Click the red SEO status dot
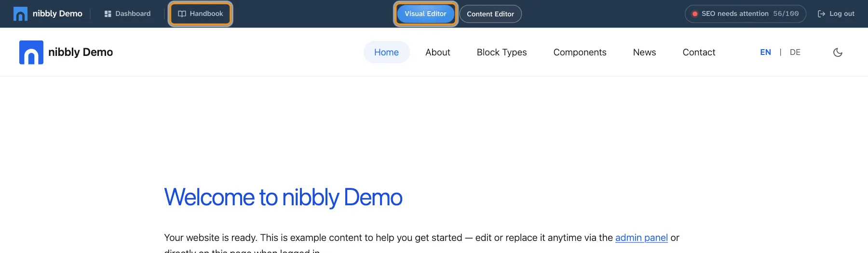This screenshot has height=253, width=868. click(695, 14)
